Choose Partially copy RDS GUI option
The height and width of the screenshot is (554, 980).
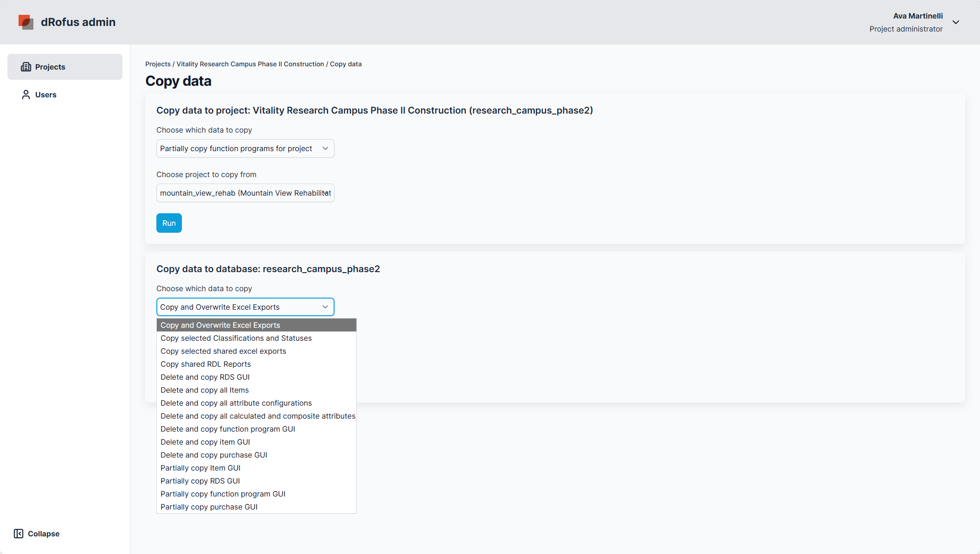[x=257, y=481]
